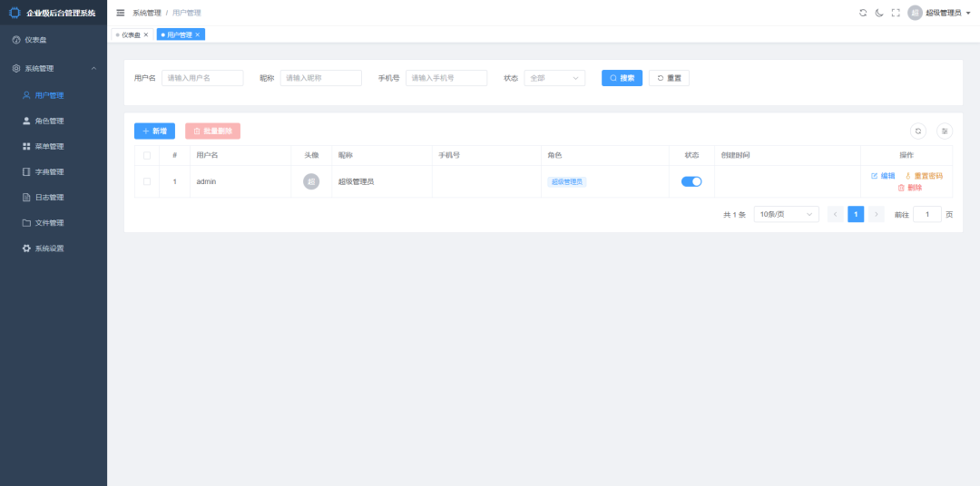Open the 10条/页 page size dropdown
This screenshot has width=980, height=486.
(x=786, y=214)
